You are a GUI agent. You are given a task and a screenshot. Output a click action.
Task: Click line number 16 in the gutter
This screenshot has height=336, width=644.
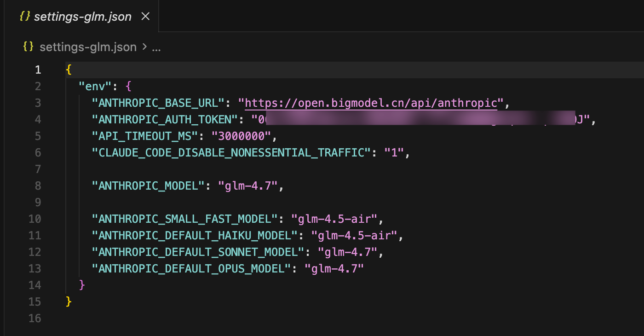click(x=35, y=319)
